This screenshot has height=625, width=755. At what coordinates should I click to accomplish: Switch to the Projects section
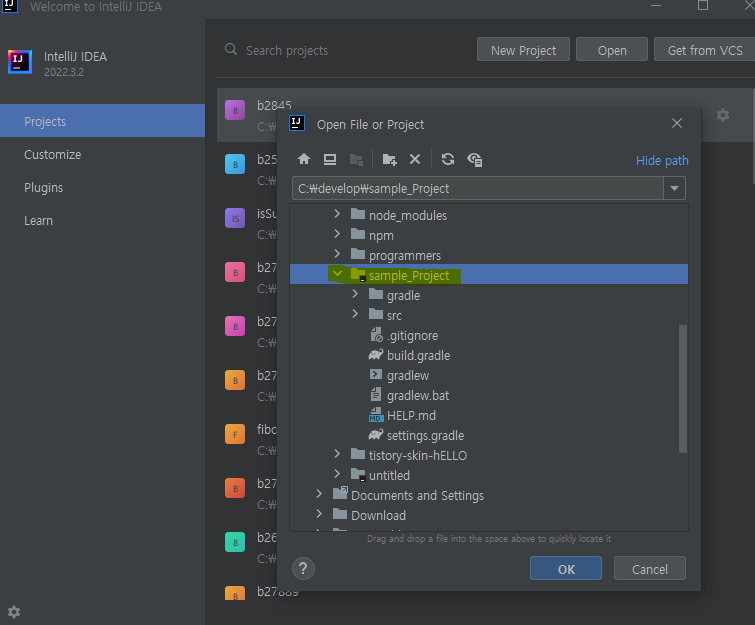point(103,121)
